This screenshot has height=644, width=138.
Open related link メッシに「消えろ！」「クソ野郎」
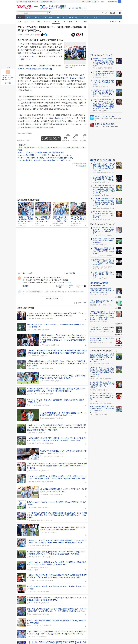[41, 153]
